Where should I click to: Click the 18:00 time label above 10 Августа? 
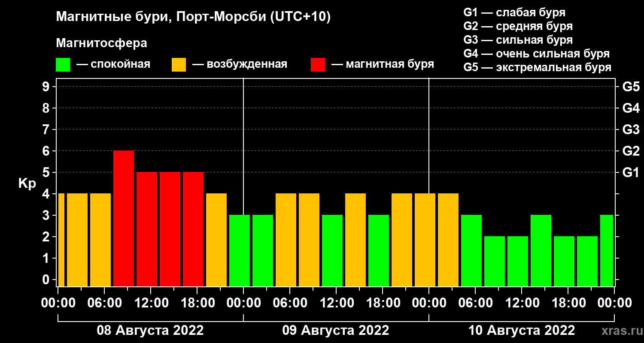pyautogui.click(x=568, y=303)
